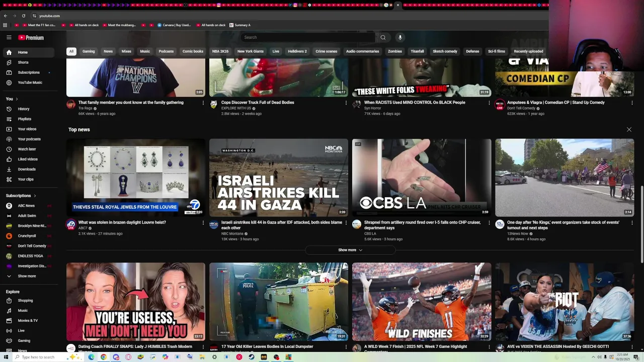This screenshot has width=644, height=362.
Task: Show more subscriptions in sidebar
Action: pyautogui.click(x=28, y=276)
